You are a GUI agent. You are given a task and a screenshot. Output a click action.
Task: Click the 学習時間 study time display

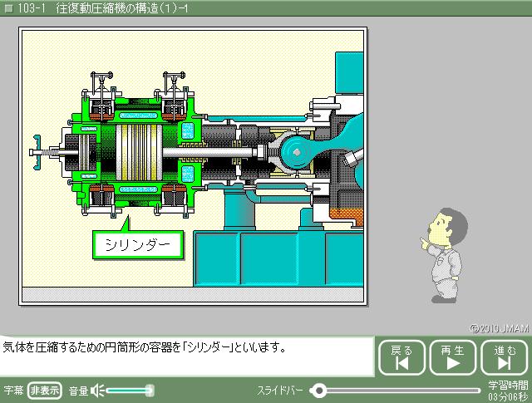508,391
